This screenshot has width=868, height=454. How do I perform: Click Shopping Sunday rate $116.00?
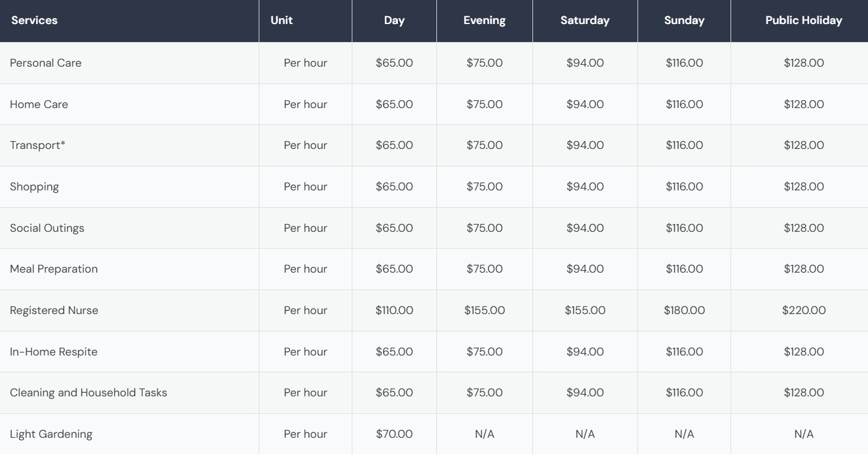click(684, 187)
